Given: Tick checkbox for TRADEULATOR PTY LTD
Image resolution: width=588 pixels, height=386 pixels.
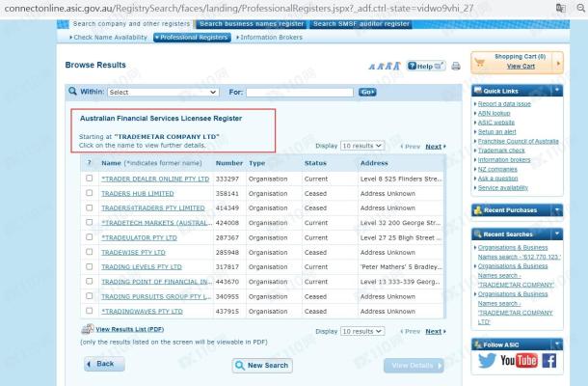Looking at the screenshot, I should [89, 237].
